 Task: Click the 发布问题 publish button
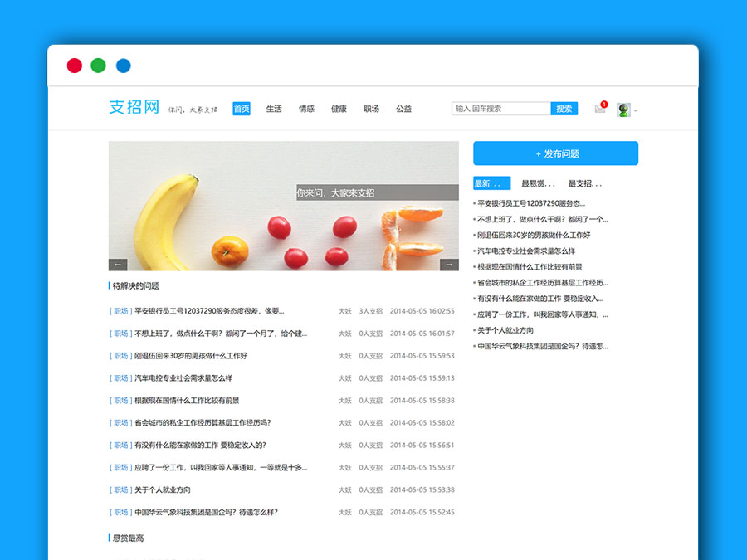click(x=554, y=153)
